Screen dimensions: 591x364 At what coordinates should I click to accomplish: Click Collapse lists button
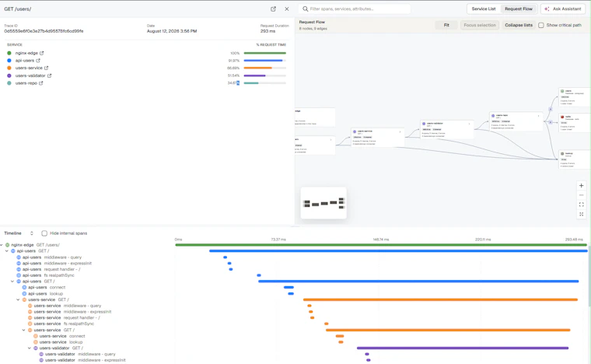pyautogui.click(x=519, y=25)
